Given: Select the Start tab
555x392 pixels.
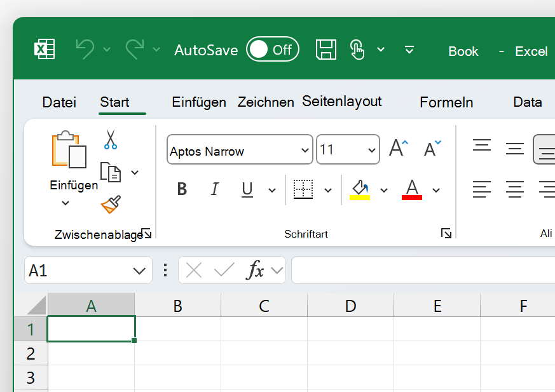Looking at the screenshot, I should pyautogui.click(x=114, y=102).
